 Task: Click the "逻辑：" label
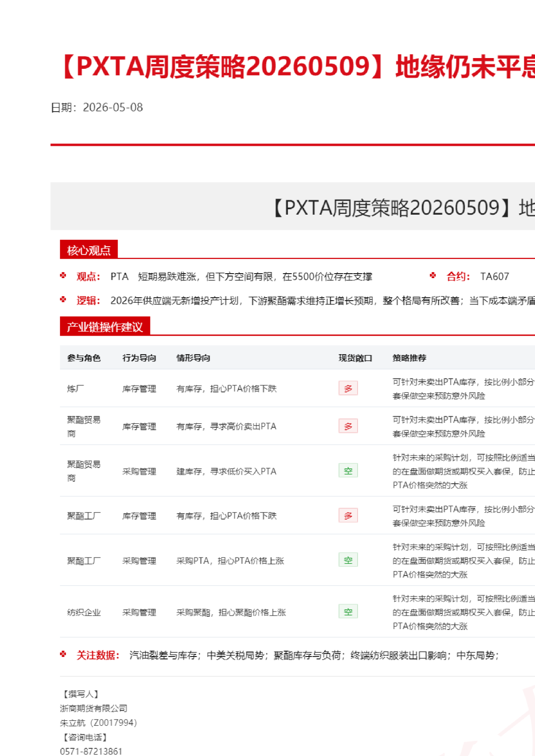click(x=89, y=301)
